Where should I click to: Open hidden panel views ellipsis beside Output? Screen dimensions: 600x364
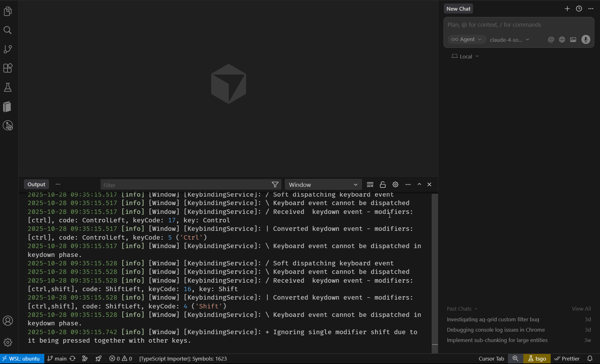coord(58,184)
